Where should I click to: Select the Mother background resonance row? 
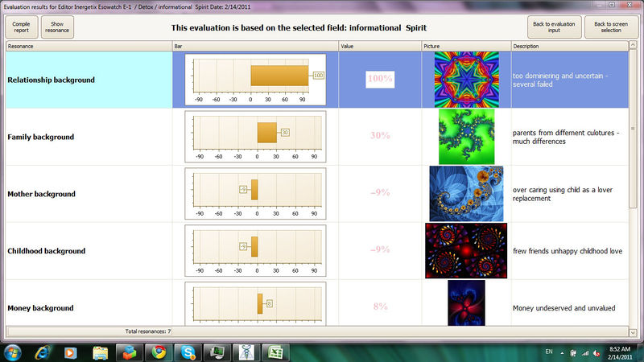[89, 194]
